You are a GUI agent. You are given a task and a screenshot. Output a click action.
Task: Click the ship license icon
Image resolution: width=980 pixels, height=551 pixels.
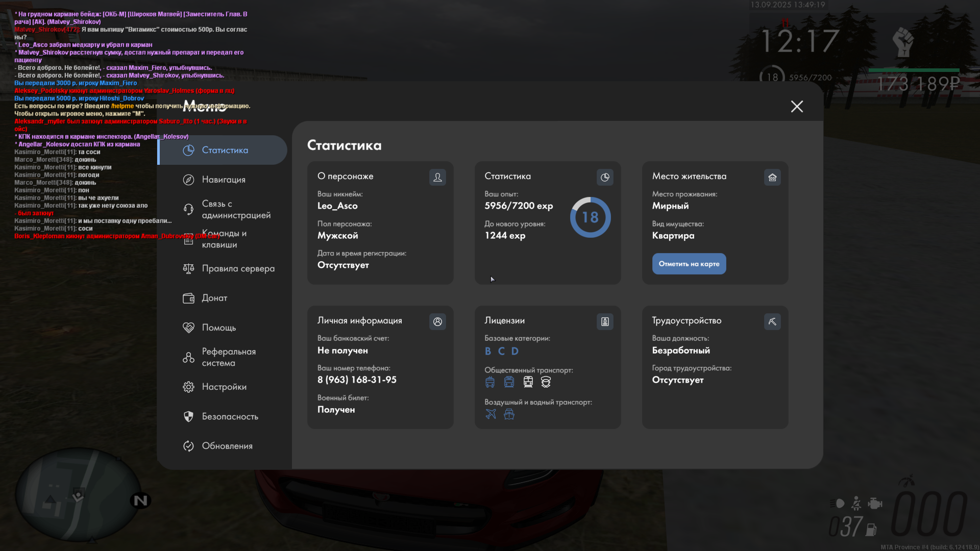(x=509, y=414)
